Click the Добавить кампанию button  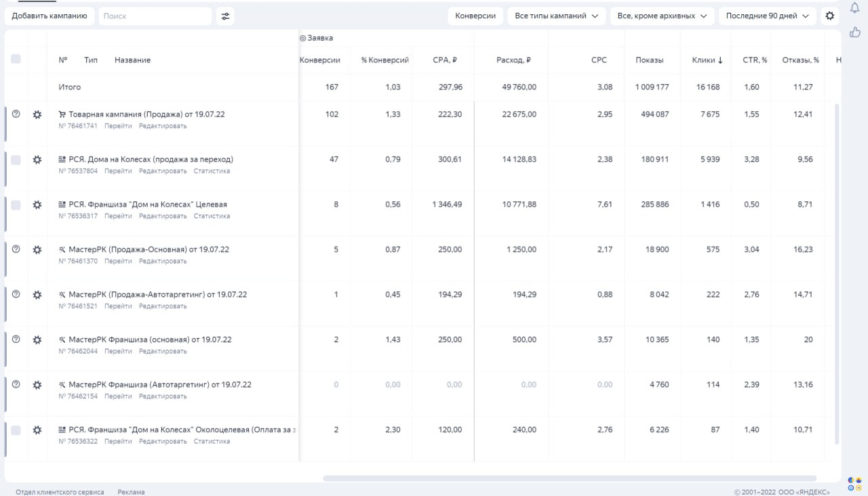point(50,16)
